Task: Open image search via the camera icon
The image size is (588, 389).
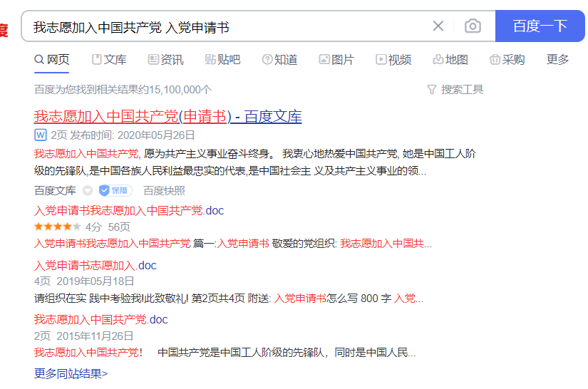Action: [473, 26]
